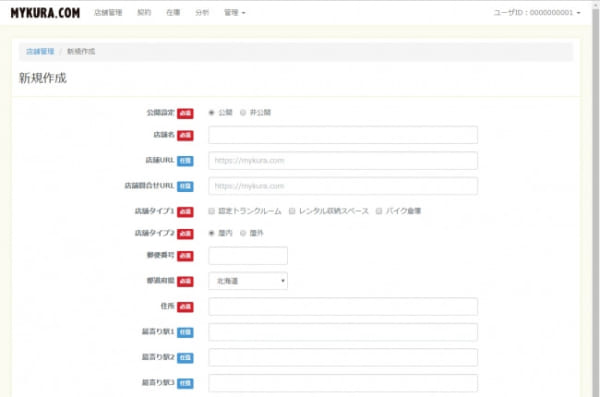The image size is (600, 397).
Task: Go to 店舗管理 via breadcrumb link
Action: (40, 51)
